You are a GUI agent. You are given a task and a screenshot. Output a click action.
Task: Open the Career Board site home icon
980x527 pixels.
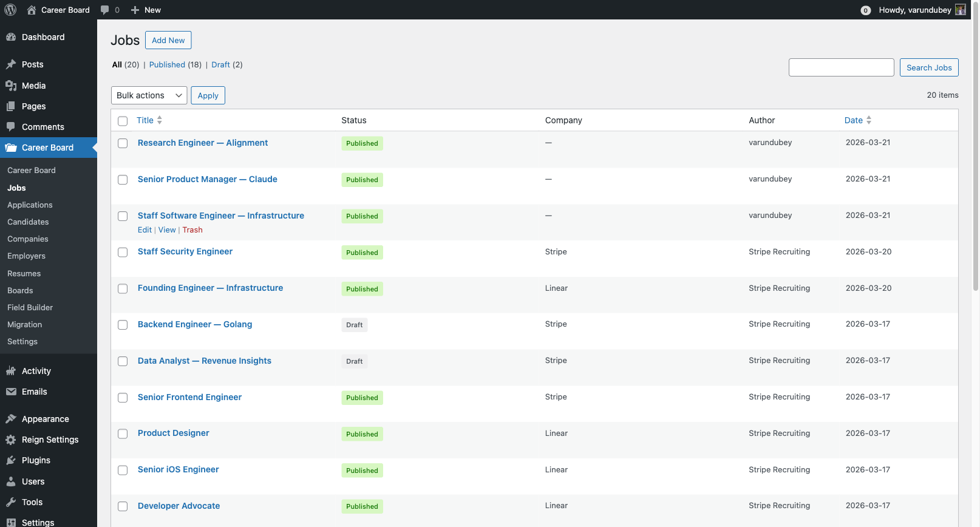[x=32, y=10]
